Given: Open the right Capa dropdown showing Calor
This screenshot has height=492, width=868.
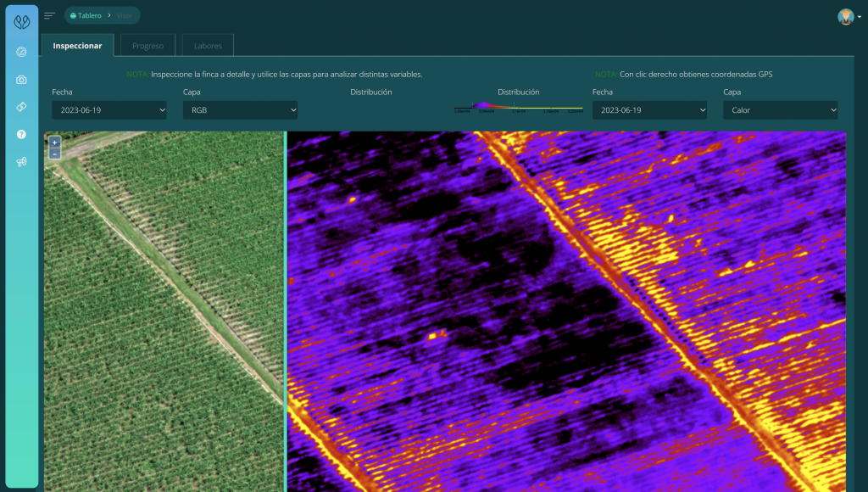Looking at the screenshot, I should 780,110.
